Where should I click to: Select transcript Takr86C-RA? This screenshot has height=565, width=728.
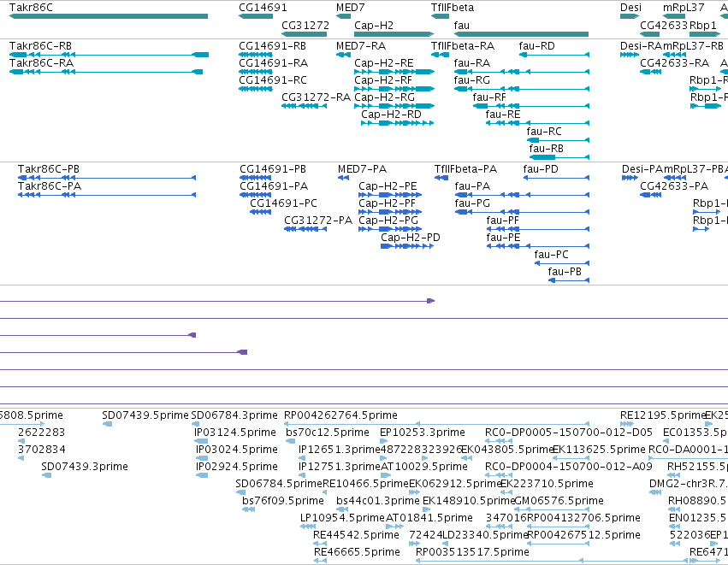[x=41, y=63]
